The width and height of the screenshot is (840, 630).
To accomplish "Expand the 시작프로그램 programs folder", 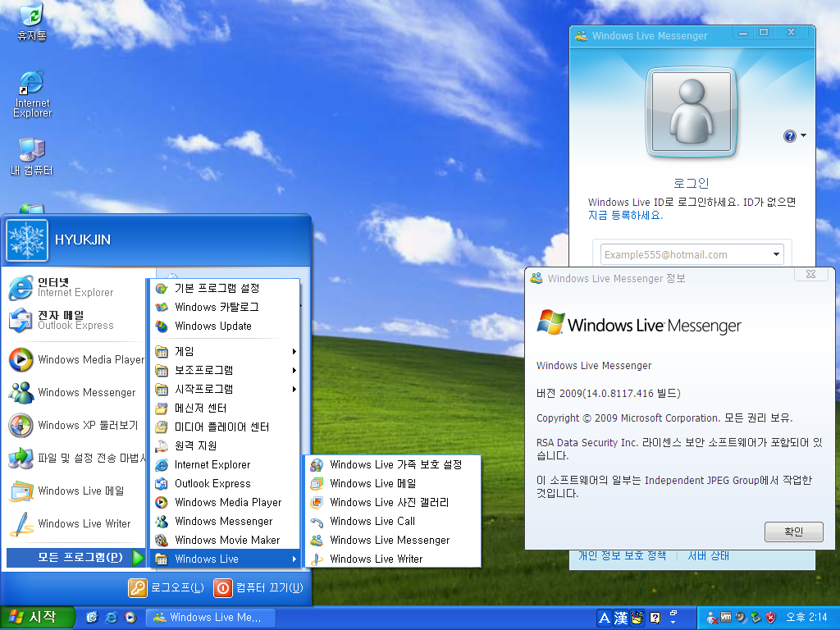I will pyautogui.click(x=225, y=389).
